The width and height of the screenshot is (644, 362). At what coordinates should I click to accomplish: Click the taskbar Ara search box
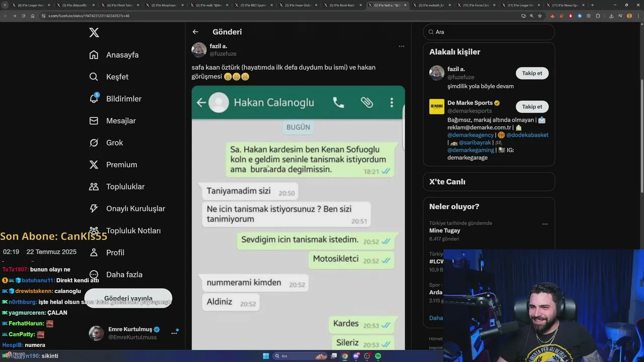tap(300, 356)
